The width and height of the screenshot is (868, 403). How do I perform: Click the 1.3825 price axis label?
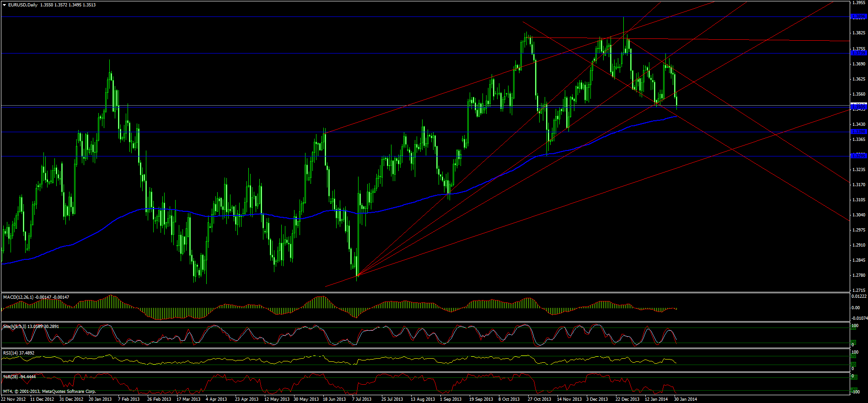[859, 33]
